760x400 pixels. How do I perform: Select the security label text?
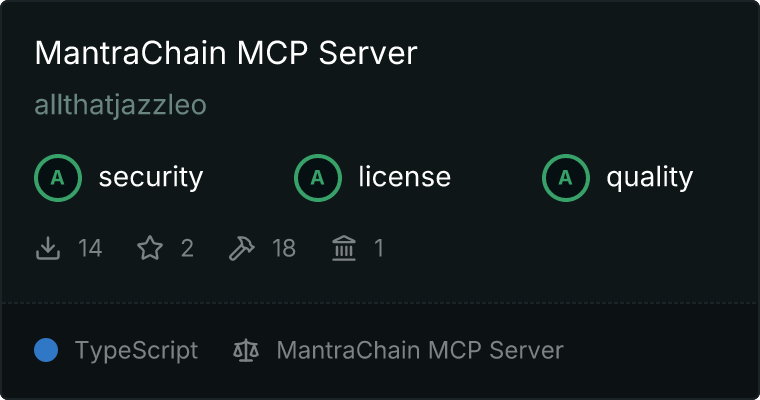pos(151,177)
